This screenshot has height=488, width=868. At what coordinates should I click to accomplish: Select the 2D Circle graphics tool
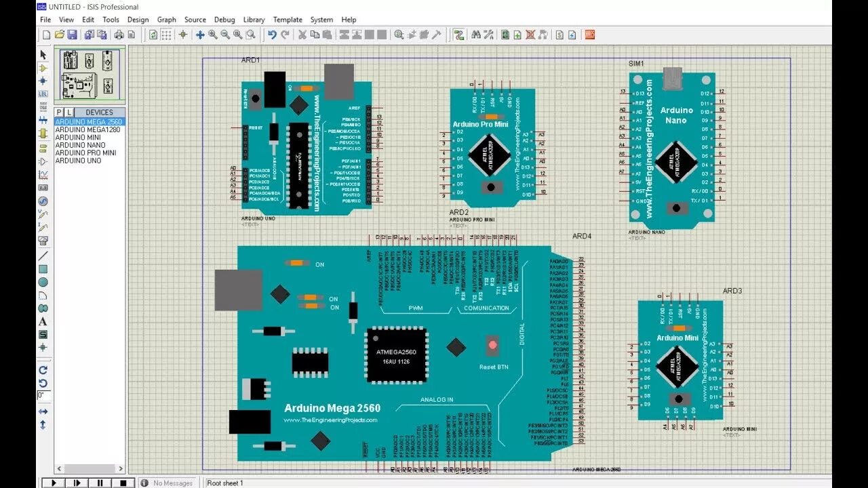(43, 282)
